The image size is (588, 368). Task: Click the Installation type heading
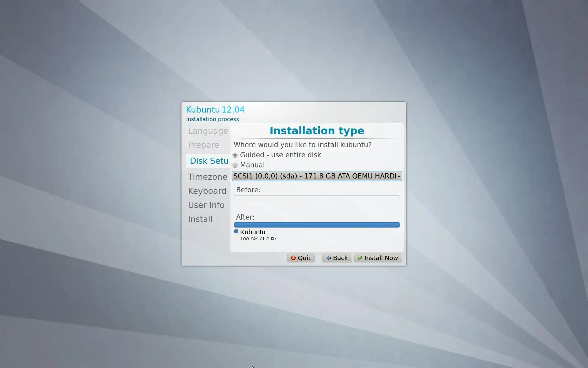point(317,131)
